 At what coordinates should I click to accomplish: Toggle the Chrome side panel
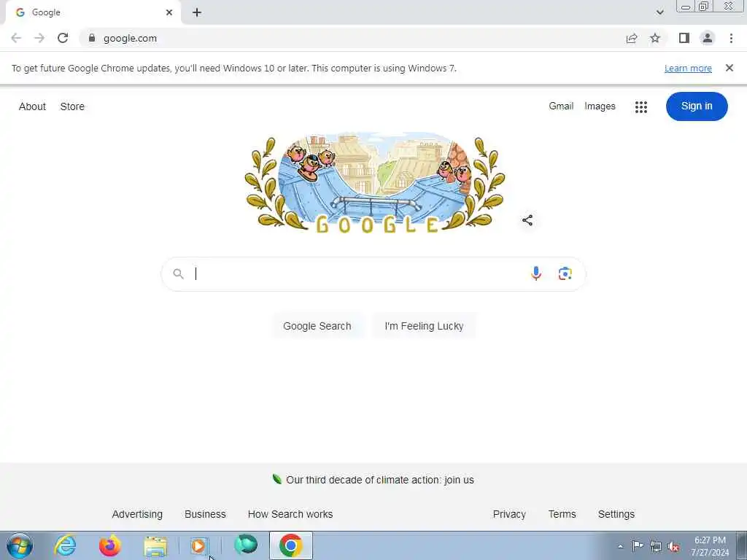click(x=684, y=38)
